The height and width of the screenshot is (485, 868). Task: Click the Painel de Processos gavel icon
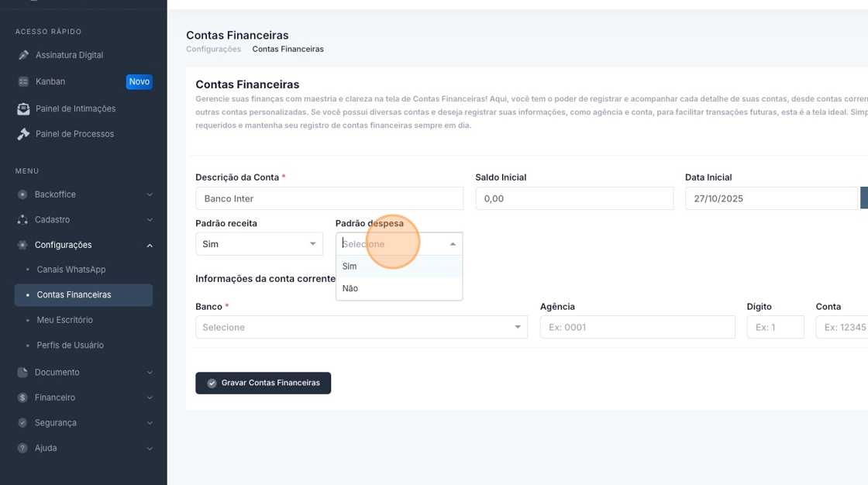click(x=23, y=134)
